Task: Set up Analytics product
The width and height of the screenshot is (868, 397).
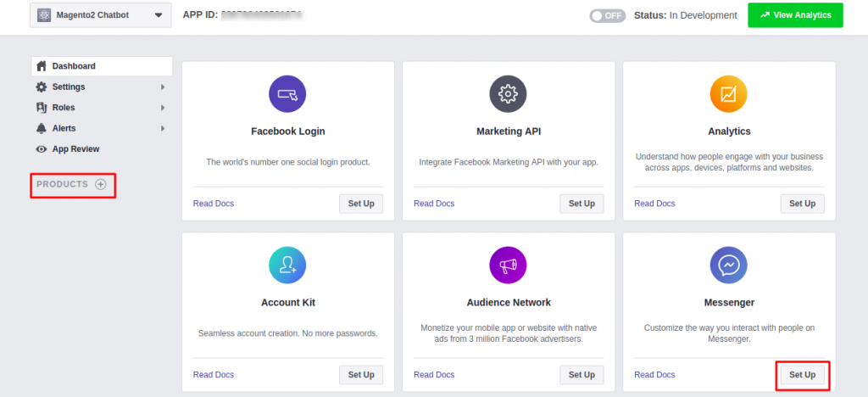Action: pos(802,204)
